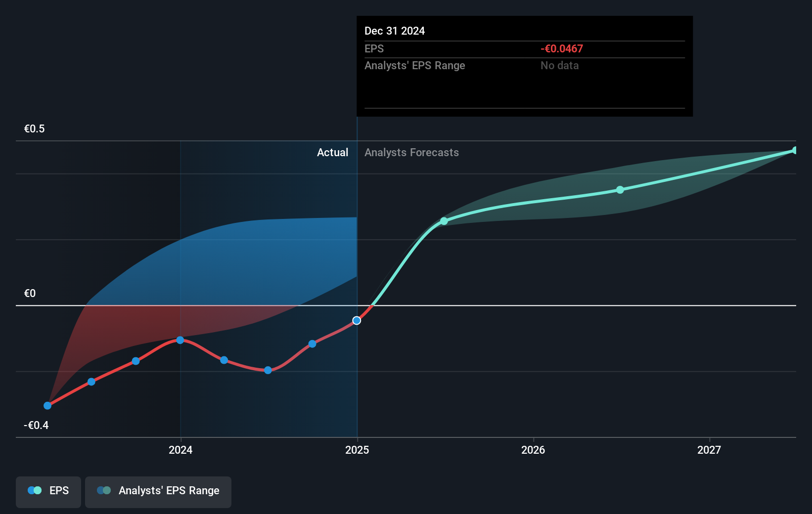Click the red EPS value -€0.0467
Viewport: 812px width, 514px height.
pyautogui.click(x=563, y=48)
